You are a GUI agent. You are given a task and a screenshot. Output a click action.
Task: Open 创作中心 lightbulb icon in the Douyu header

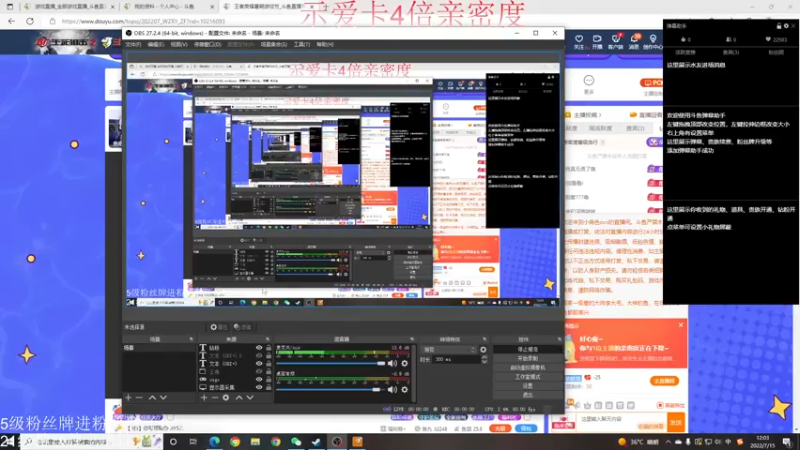point(653,39)
